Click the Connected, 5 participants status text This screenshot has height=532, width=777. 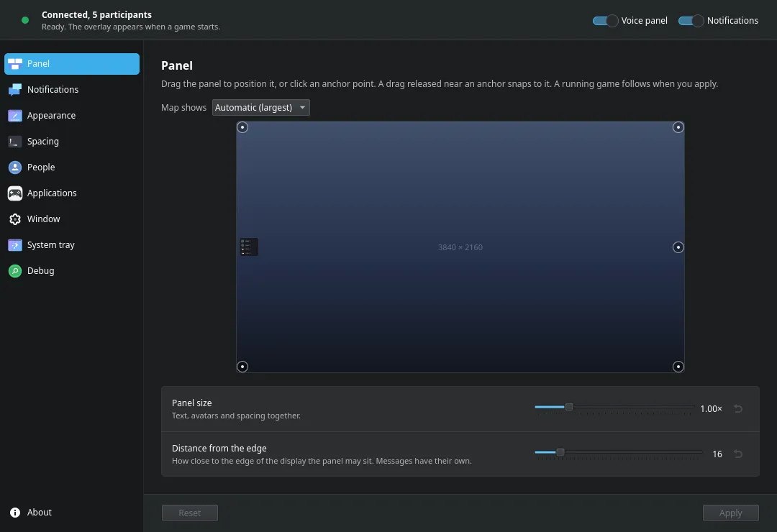[x=96, y=15]
